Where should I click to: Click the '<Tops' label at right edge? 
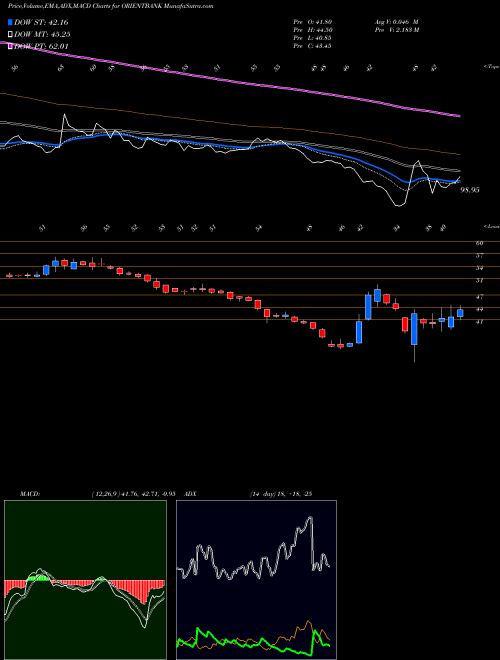[x=492, y=67]
